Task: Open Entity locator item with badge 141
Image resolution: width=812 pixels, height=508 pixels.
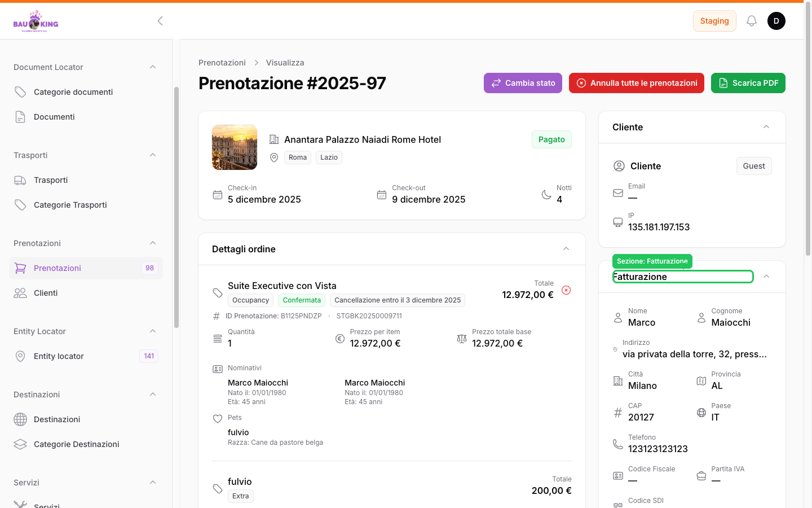Action: (86, 356)
